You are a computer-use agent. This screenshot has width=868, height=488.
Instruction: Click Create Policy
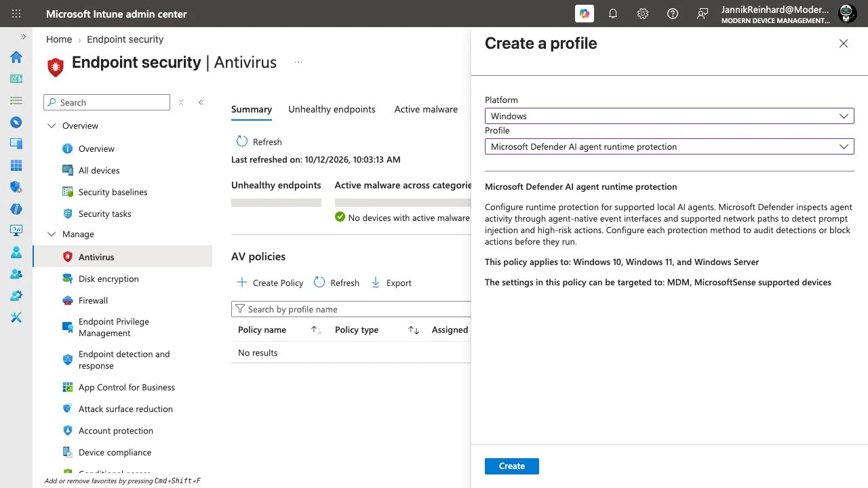270,283
